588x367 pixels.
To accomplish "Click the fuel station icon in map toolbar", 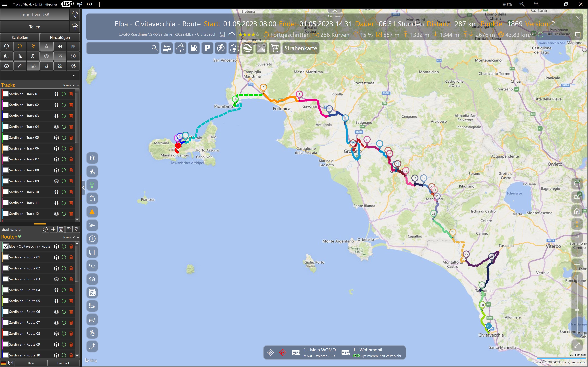I will tap(194, 48).
